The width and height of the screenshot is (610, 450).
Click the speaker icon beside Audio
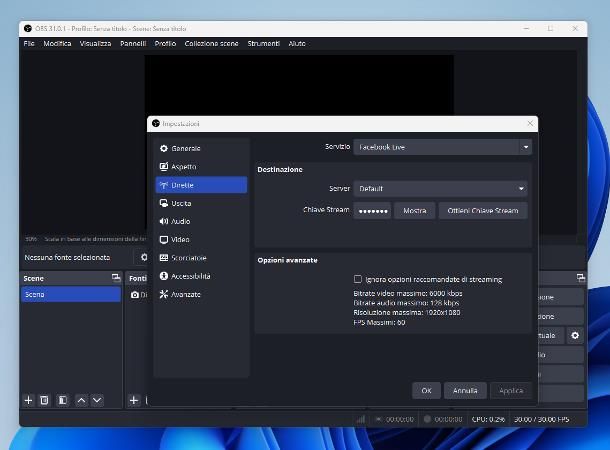click(x=164, y=221)
